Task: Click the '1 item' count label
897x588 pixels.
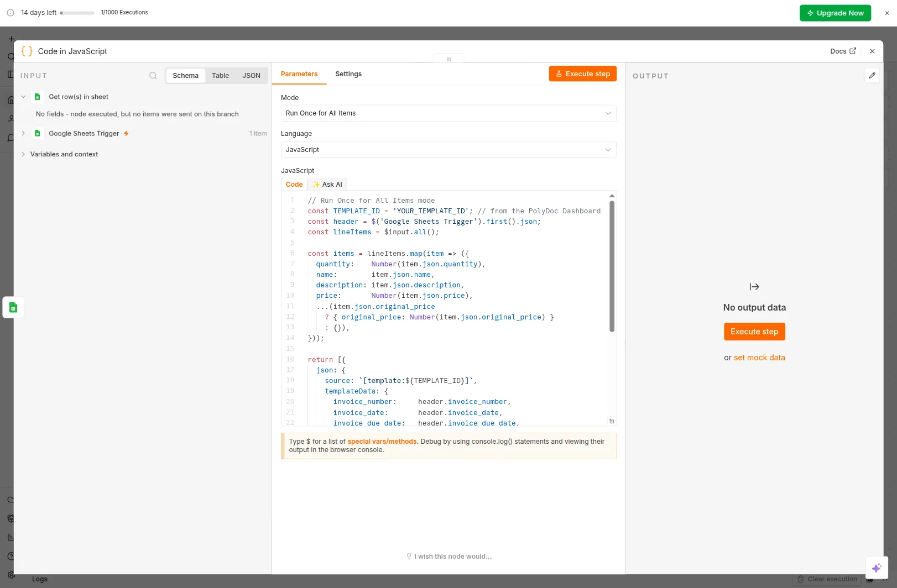Action: pos(258,134)
